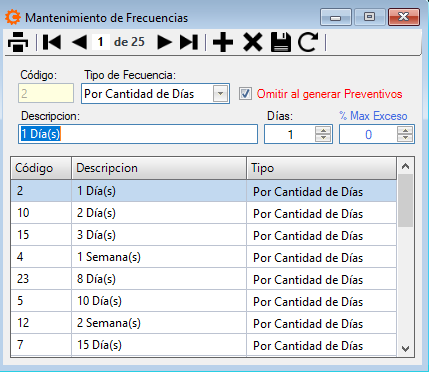Click the % Max Exceso numeric field
Viewport: 429px width, 372px height.
368,134
